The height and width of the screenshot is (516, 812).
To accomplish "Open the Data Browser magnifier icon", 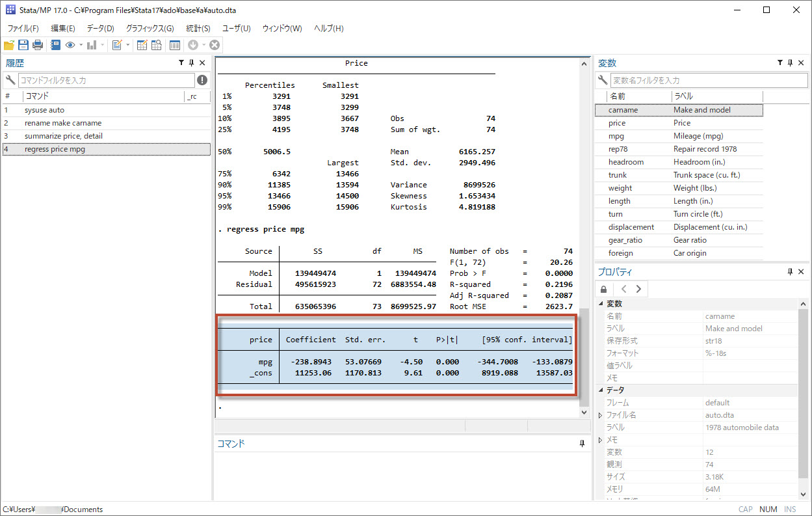I will click(157, 45).
